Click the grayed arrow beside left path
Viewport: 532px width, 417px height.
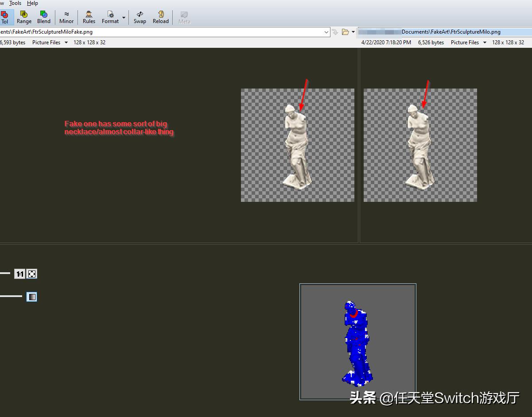[x=335, y=32]
